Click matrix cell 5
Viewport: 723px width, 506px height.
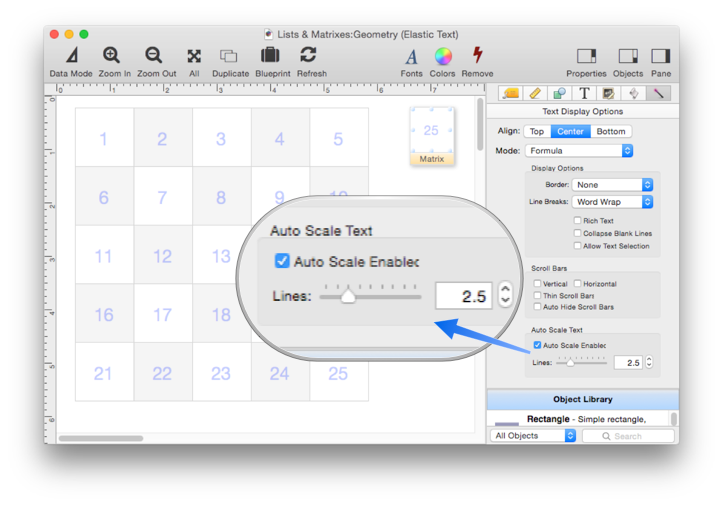[339, 137]
